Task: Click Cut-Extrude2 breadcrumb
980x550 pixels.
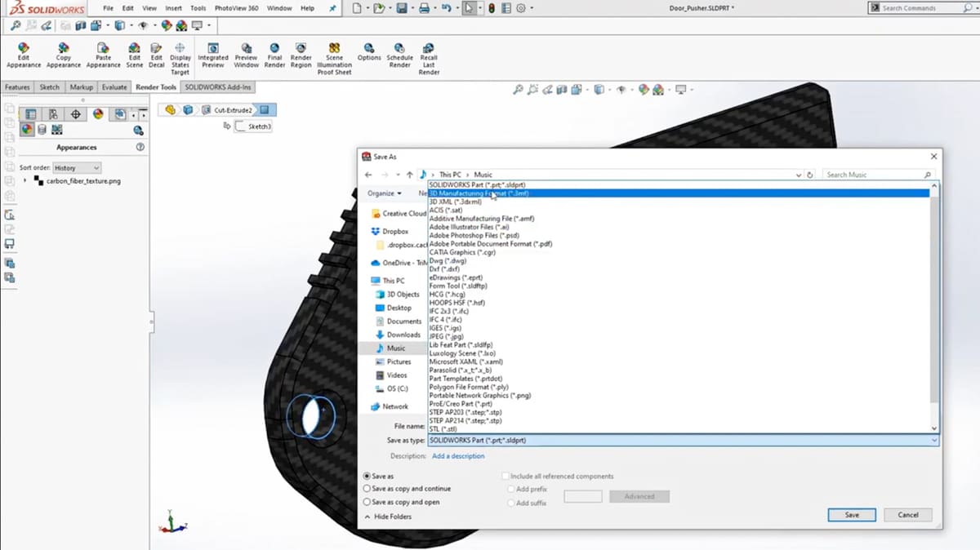Action: click(x=228, y=109)
